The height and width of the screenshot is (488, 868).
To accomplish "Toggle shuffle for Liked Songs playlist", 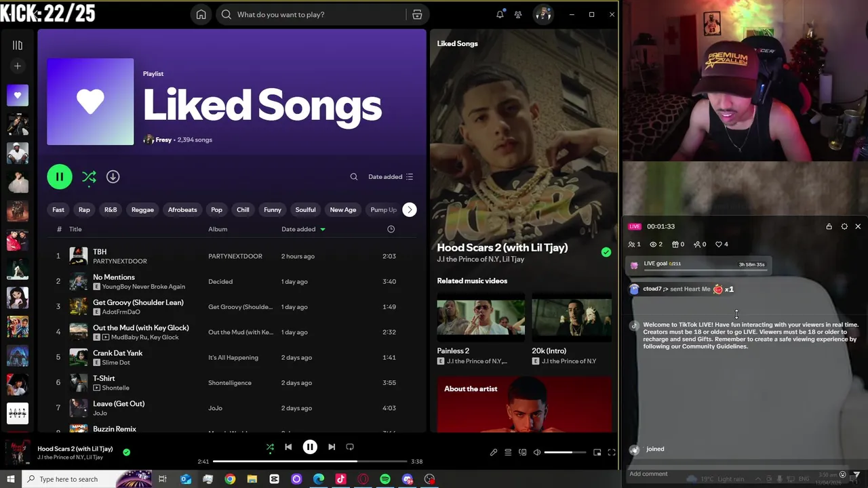I will [x=89, y=177].
